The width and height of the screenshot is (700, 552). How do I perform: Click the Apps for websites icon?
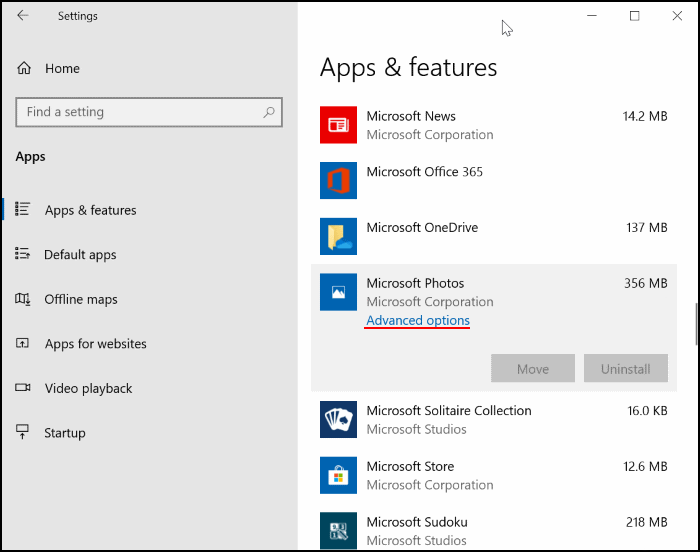22,343
